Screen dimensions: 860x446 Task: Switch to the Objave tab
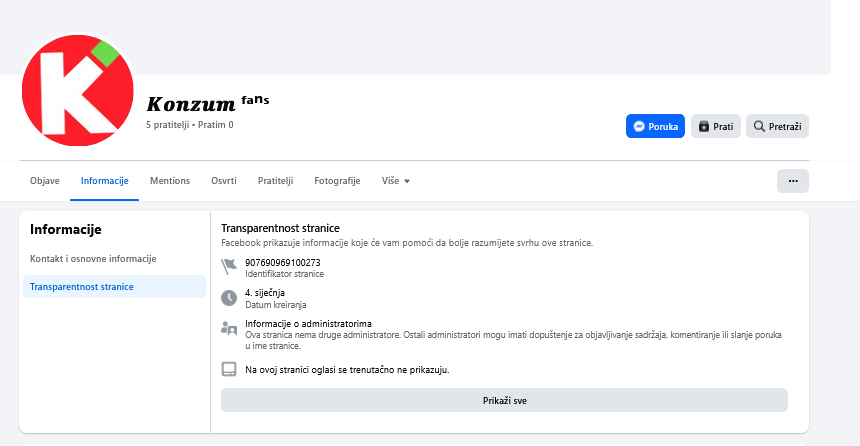45,181
